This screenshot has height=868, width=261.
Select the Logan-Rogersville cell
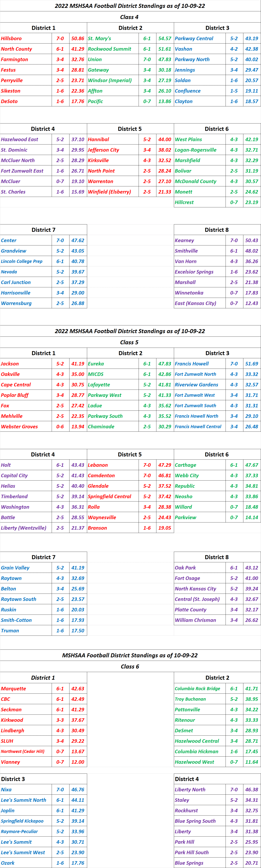click(x=200, y=150)
